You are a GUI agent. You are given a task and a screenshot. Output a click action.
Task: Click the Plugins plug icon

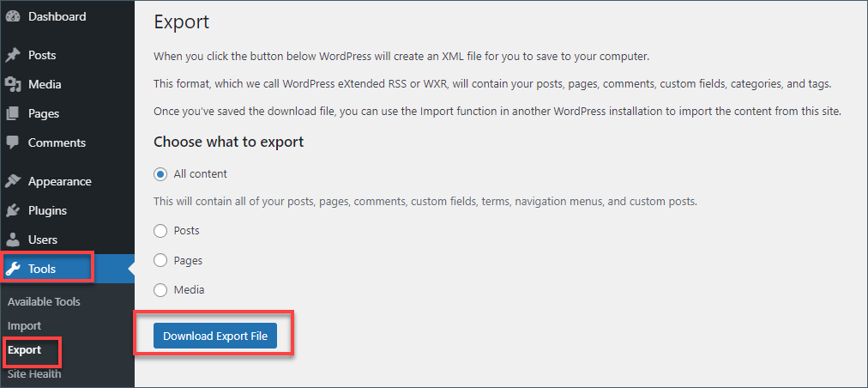coord(13,210)
